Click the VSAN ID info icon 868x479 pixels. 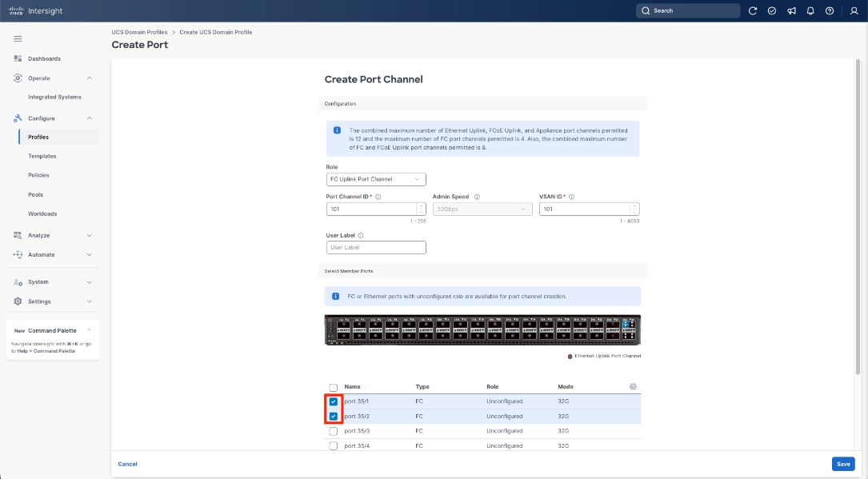tap(571, 197)
